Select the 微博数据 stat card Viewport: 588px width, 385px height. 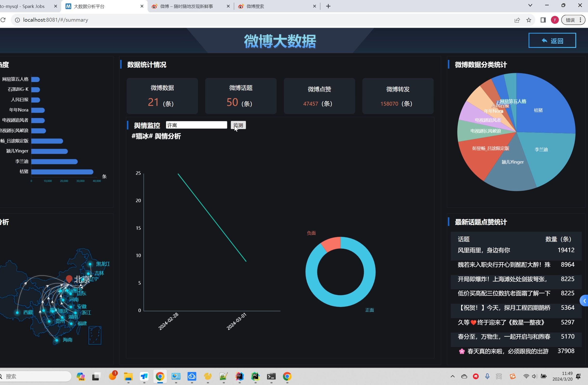click(162, 96)
